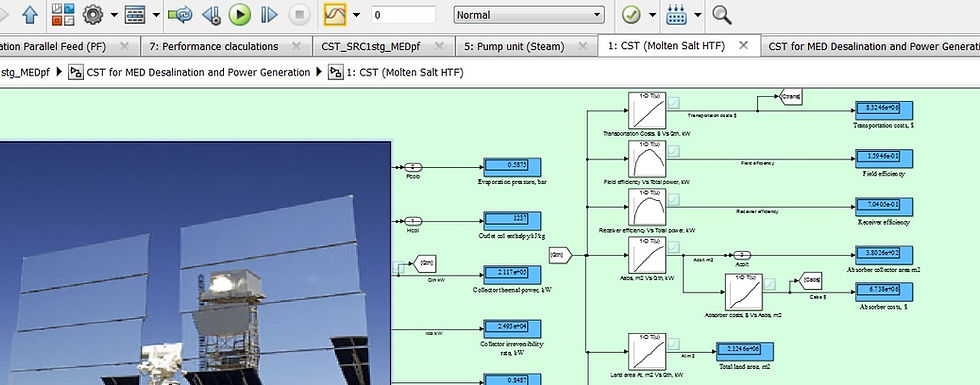
Task: Select the Aabs, m2 Vs Qth lookup block
Action: click(x=647, y=255)
